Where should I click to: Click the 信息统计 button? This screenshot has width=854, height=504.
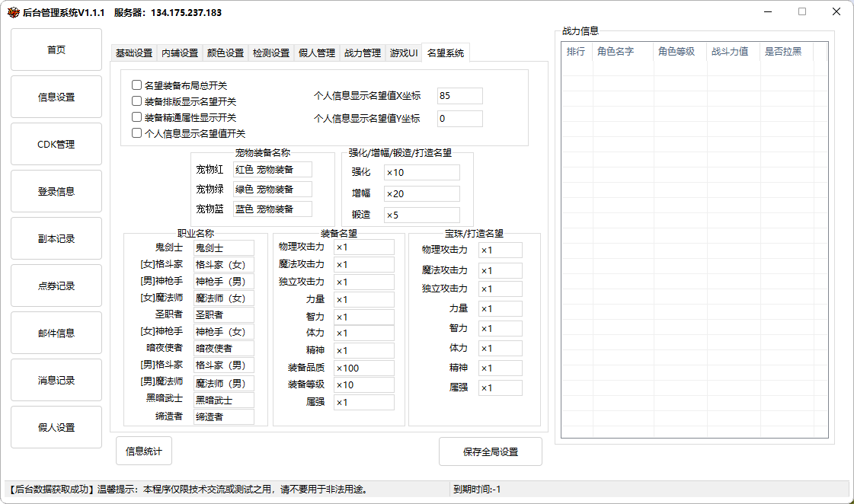click(x=144, y=451)
